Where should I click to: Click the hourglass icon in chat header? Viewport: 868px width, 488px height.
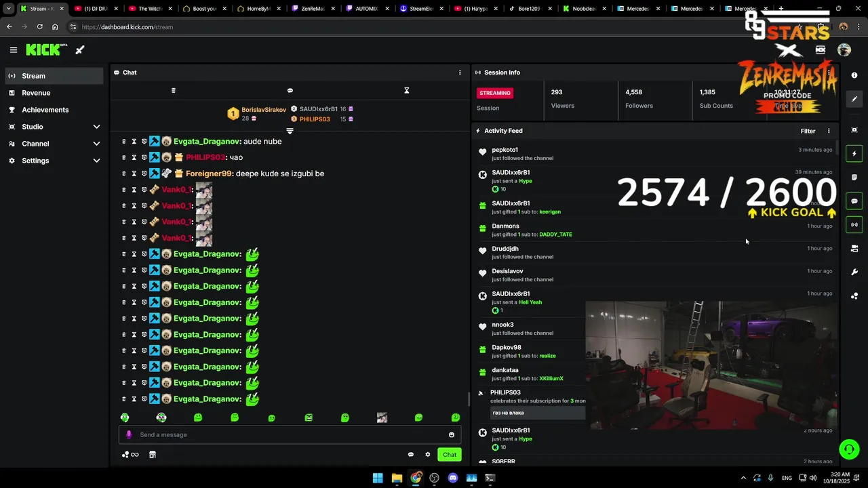coord(407,90)
